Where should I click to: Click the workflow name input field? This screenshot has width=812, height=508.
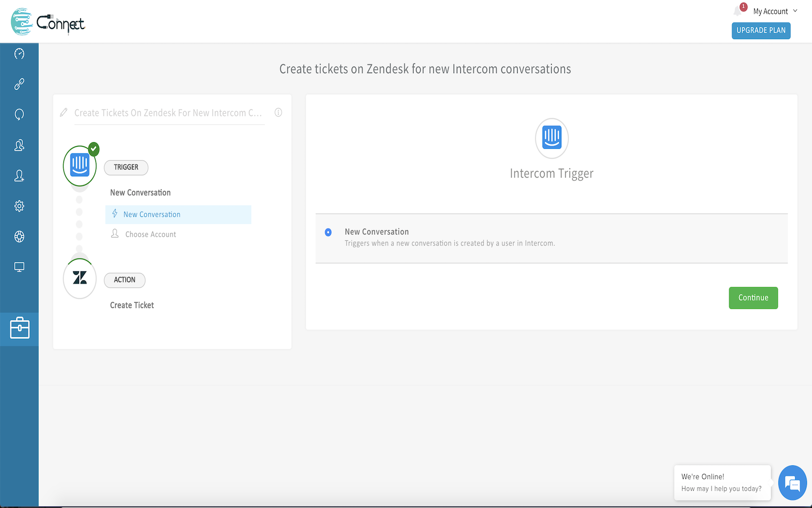(x=168, y=113)
